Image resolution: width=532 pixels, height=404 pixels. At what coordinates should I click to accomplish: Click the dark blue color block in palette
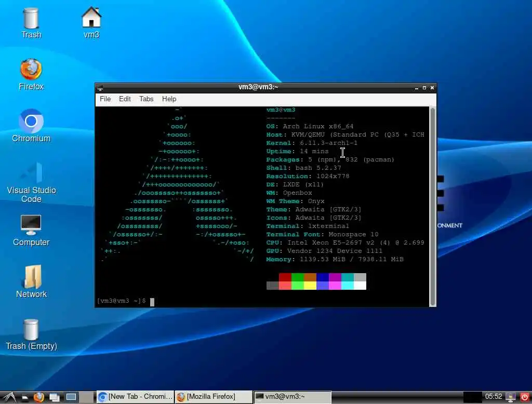tap(323, 277)
